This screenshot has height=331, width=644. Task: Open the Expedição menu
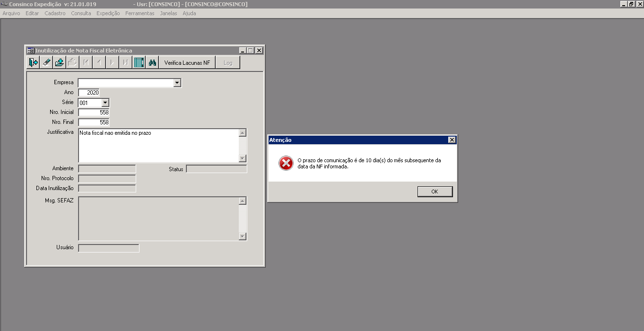[x=108, y=13]
